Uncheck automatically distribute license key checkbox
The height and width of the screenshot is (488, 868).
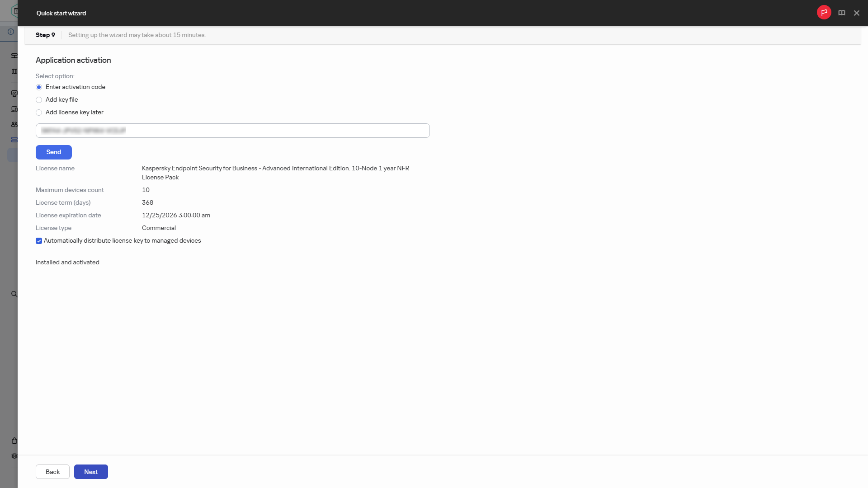pos(39,241)
